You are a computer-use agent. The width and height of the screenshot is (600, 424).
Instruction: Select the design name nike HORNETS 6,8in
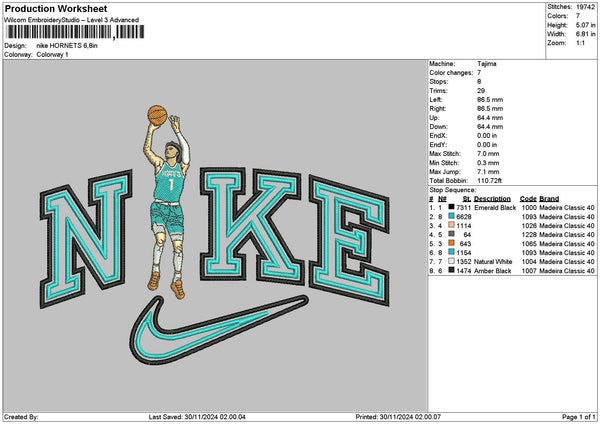[67, 46]
